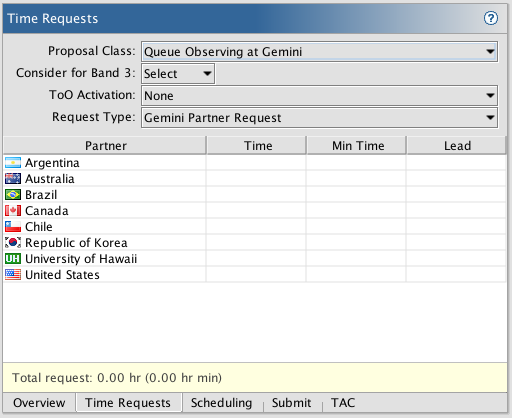Click the Brazil flag icon
Screen dimensions: 512x418
13,195
